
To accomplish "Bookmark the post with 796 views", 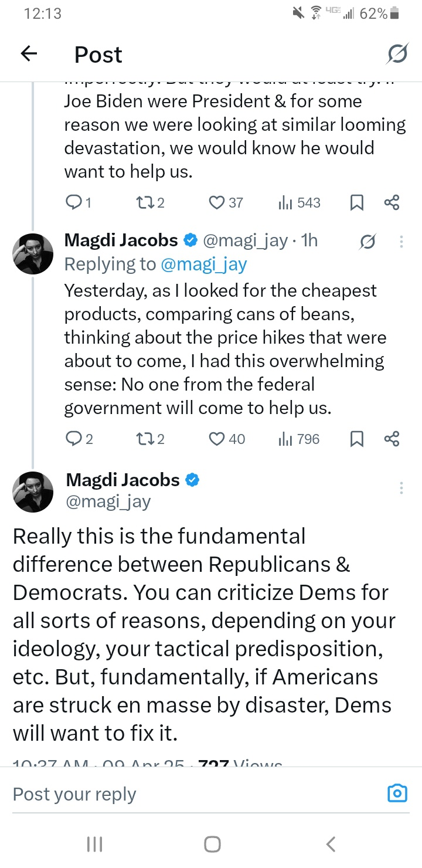I will [356, 439].
